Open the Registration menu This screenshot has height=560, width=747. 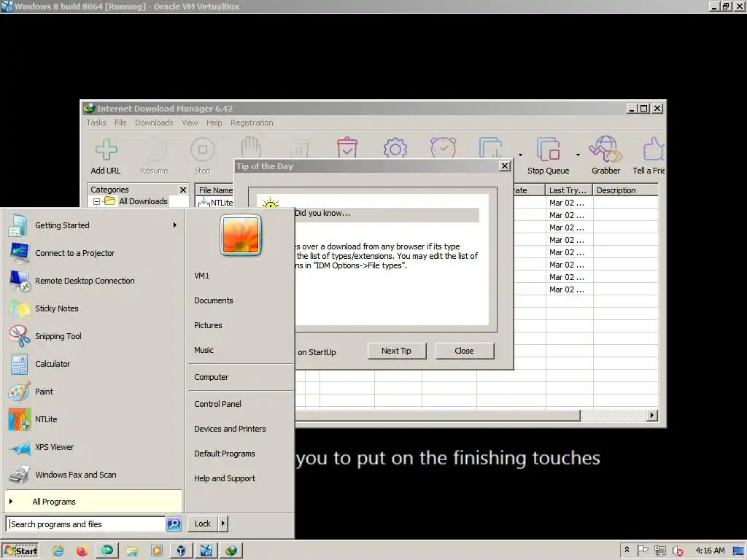[252, 122]
